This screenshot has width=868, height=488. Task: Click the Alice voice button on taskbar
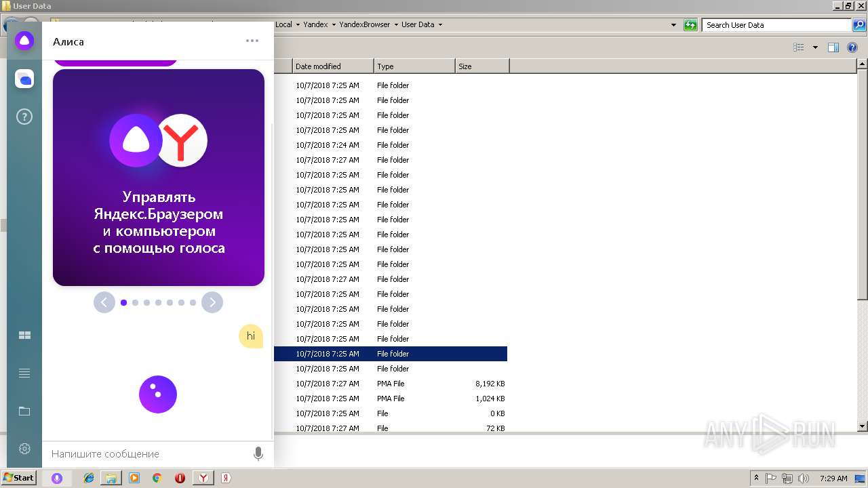click(x=57, y=478)
